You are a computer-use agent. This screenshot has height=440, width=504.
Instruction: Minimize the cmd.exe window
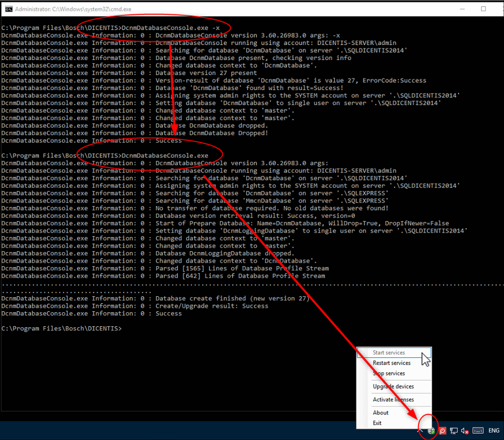tap(462, 9)
